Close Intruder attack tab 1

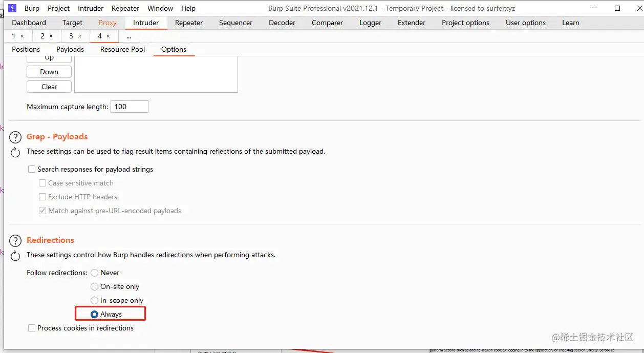tap(22, 36)
